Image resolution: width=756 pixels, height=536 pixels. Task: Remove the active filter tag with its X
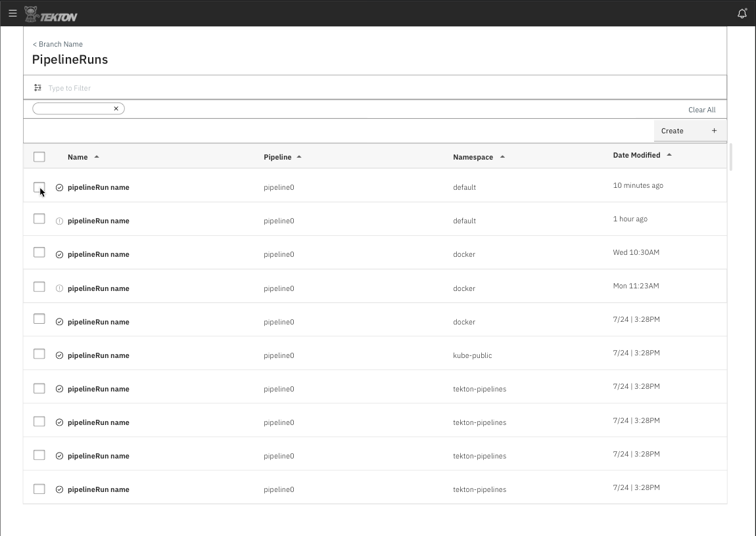[116, 108]
